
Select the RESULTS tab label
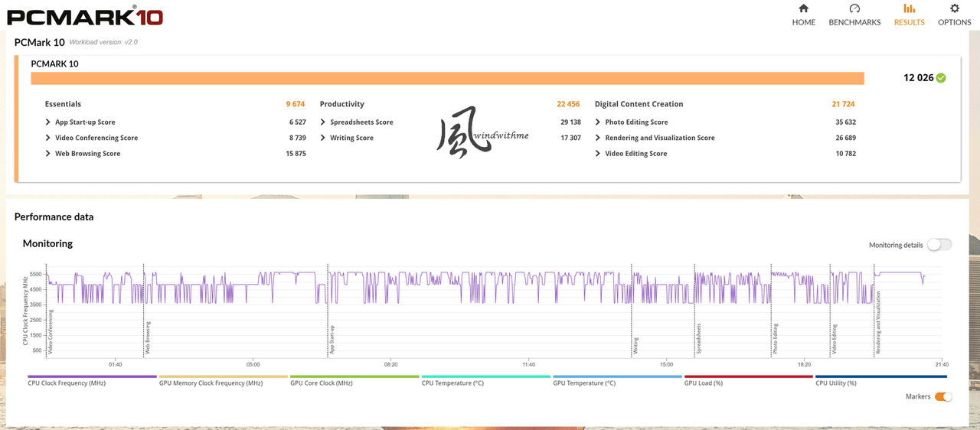[910, 22]
